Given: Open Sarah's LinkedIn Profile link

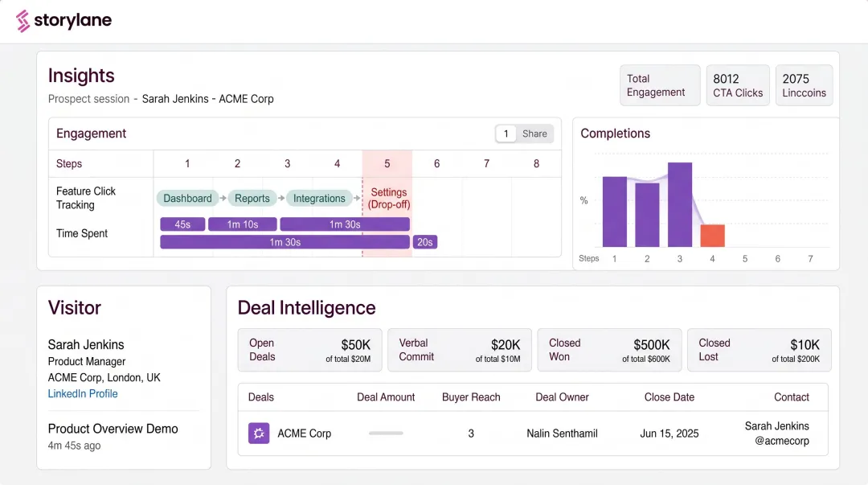Looking at the screenshot, I should pyautogui.click(x=83, y=393).
